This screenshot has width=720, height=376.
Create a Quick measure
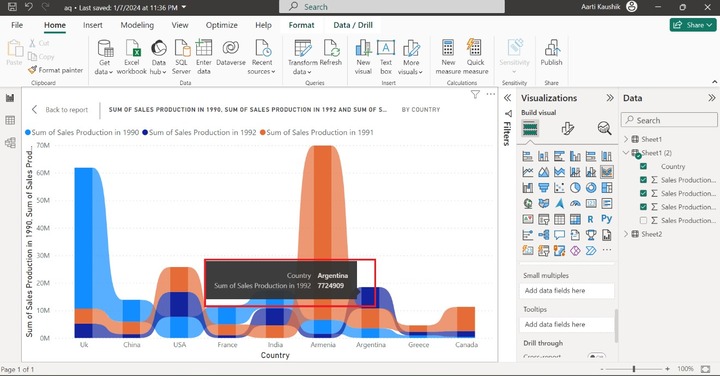coord(475,57)
